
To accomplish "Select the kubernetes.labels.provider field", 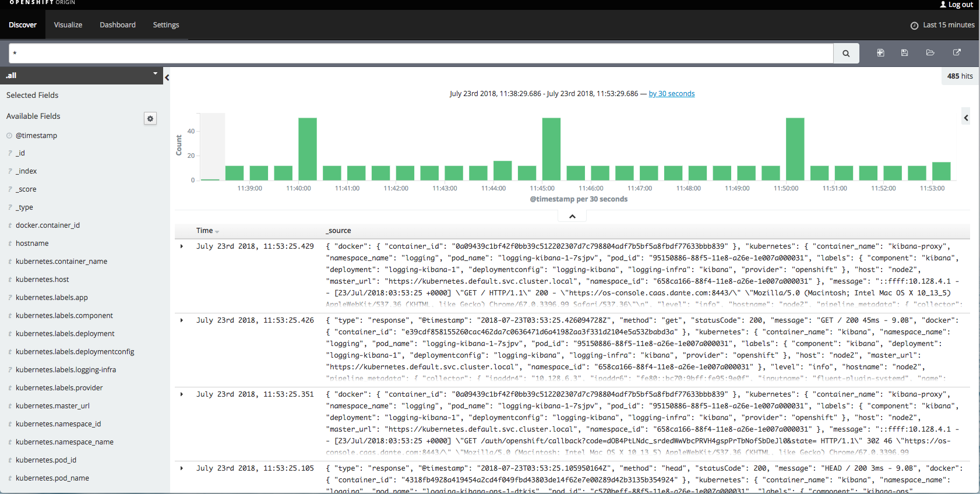I will (59, 388).
